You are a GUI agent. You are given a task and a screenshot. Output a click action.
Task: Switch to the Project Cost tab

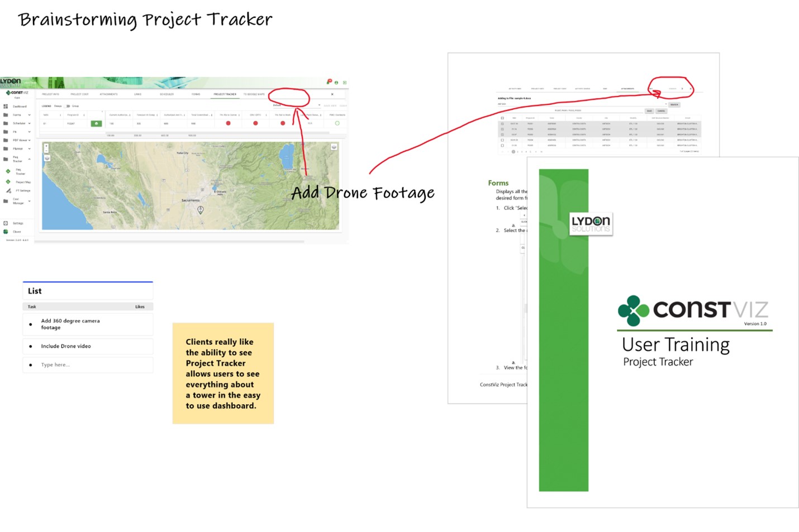(79, 94)
